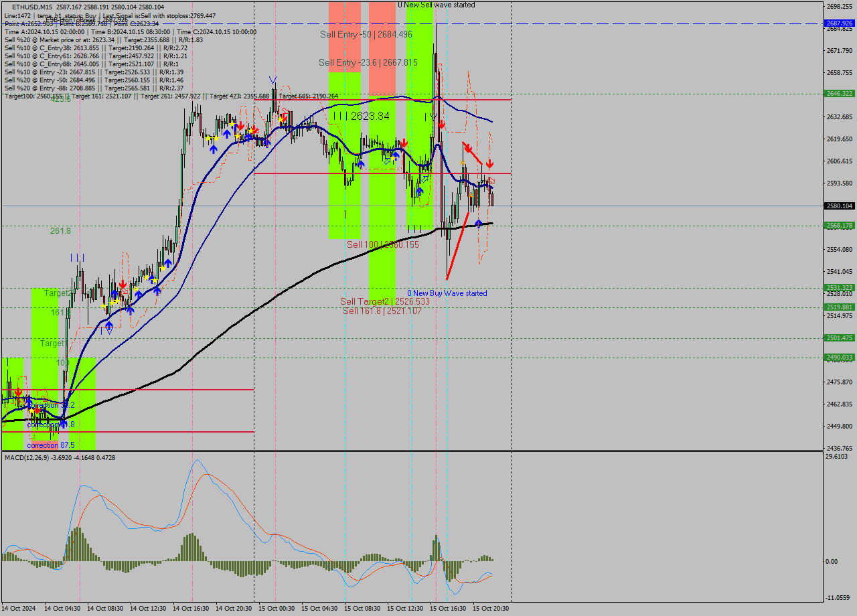Image resolution: width=857 pixels, height=616 pixels.
Task: Click the 2671.790 price scale value
Action: coord(839,50)
